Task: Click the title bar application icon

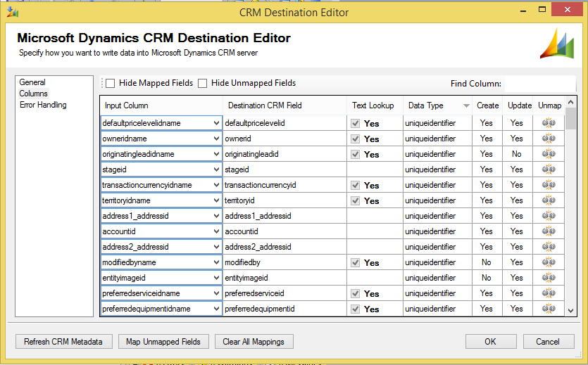Action: click(x=13, y=13)
